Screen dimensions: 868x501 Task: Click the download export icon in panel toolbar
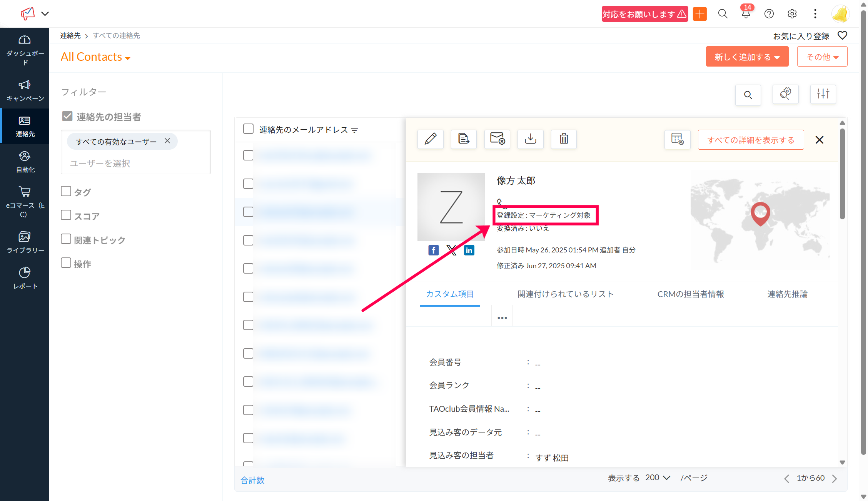point(530,139)
